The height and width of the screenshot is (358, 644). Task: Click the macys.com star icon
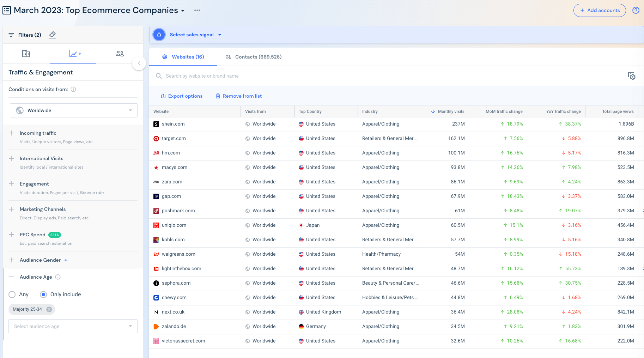pyautogui.click(x=156, y=168)
